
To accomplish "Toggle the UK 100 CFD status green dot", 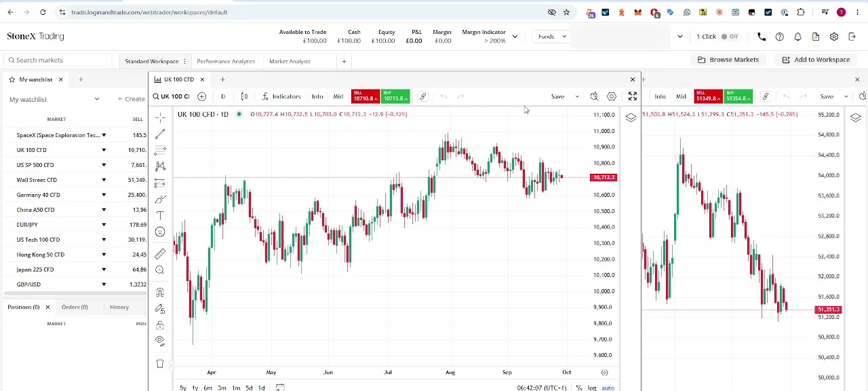I will [x=239, y=114].
